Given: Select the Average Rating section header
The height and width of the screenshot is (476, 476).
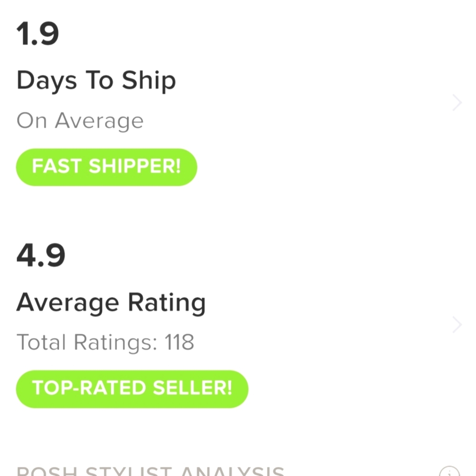Looking at the screenshot, I should point(111,302).
